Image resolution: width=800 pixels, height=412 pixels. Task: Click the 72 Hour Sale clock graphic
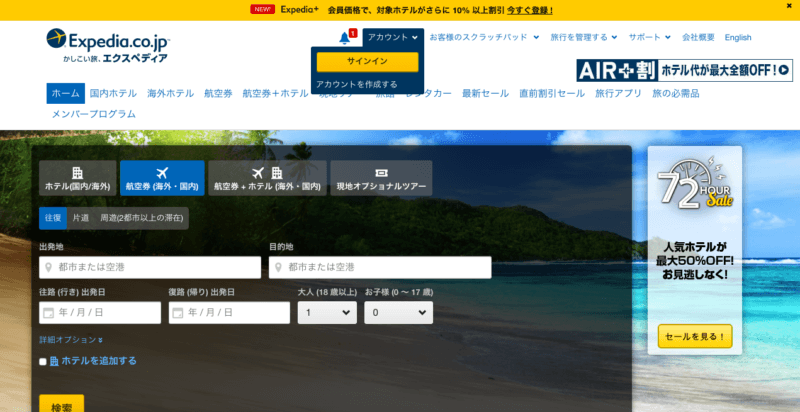[695, 184]
